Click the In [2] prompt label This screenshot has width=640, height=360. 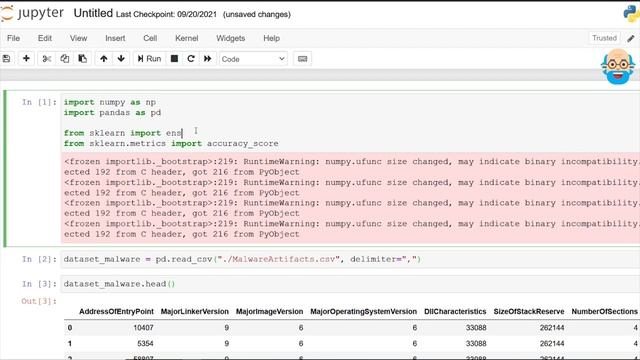coord(39,259)
